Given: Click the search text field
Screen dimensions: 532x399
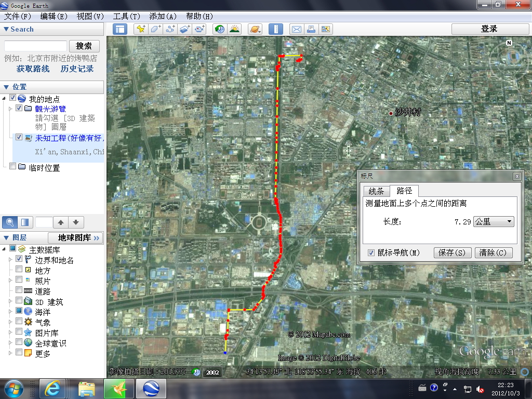Looking at the screenshot, I should 35,46.
